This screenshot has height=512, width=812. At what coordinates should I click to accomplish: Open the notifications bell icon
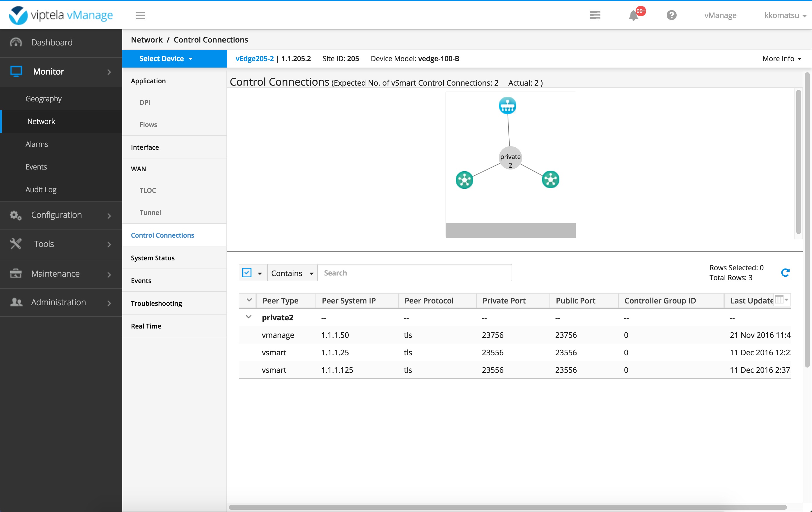[x=634, y=15]
